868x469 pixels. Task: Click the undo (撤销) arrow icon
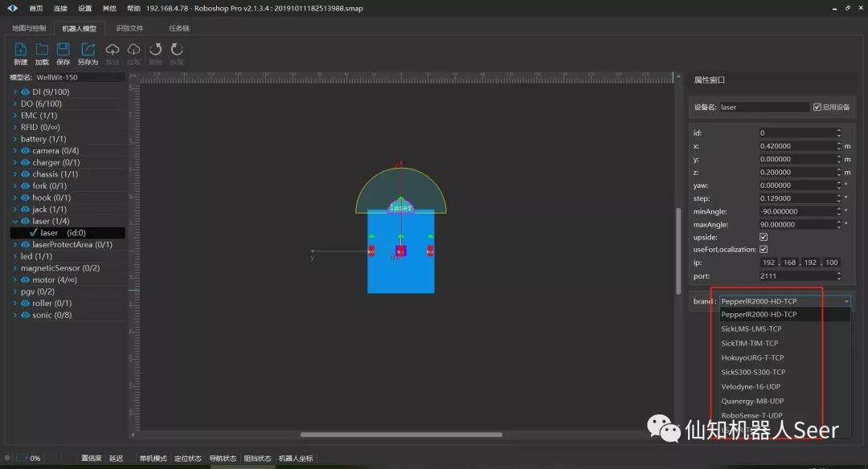[155, 50]
